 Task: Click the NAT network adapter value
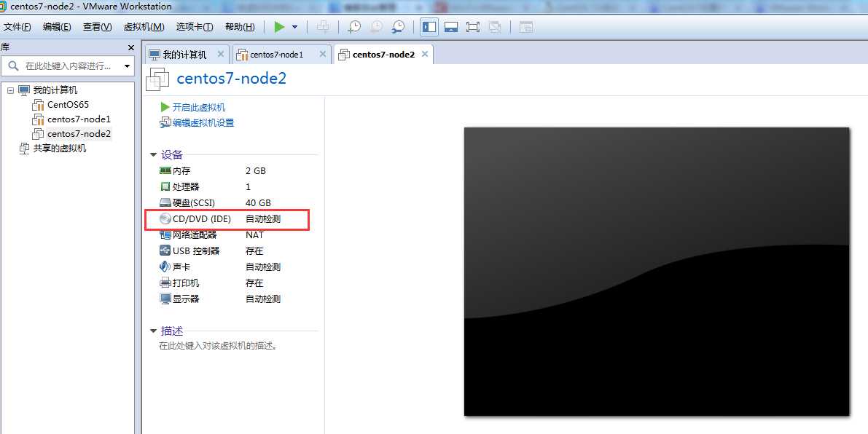pyautogui.click(x=254, y=235)
